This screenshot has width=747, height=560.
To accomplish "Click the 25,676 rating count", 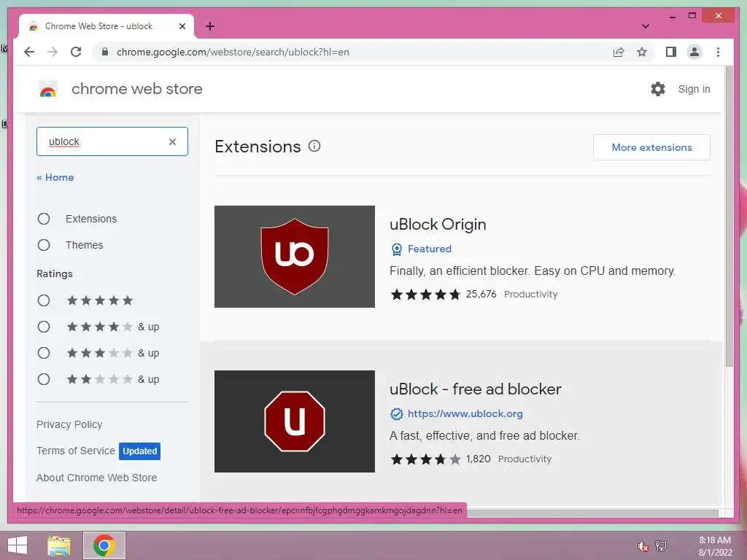I will click(481, 295).
